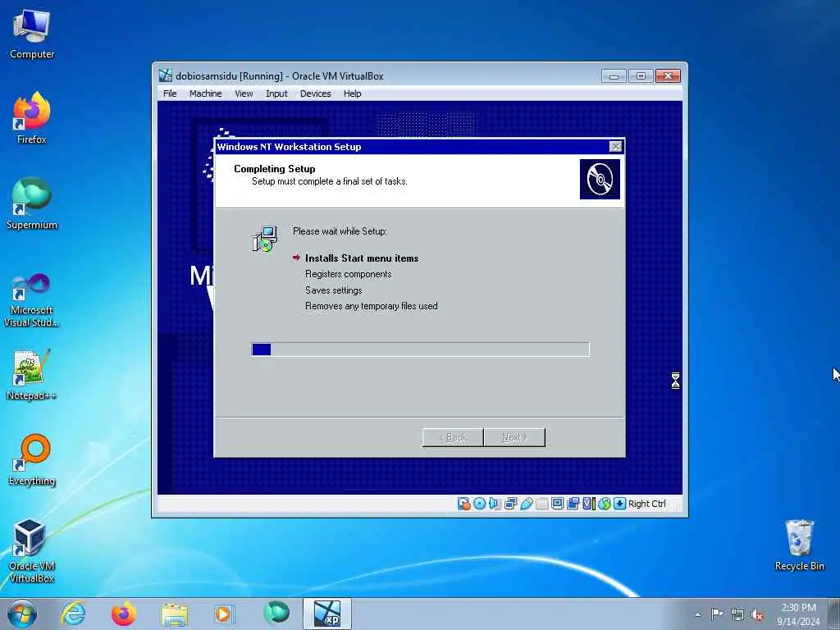This screenshot has width=840, height=630.
Task: Open the Windows Start menu
Action: click(22, 614)
